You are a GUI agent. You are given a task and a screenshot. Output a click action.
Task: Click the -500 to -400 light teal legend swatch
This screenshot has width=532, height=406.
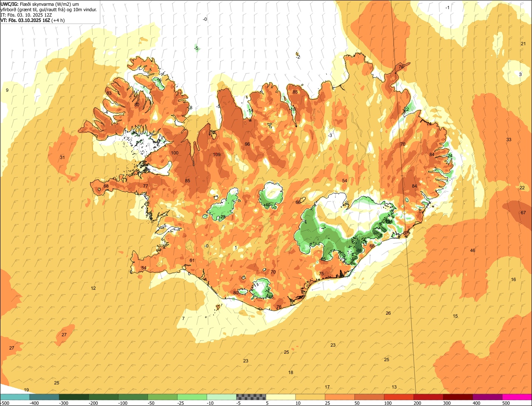click(15, 397)
